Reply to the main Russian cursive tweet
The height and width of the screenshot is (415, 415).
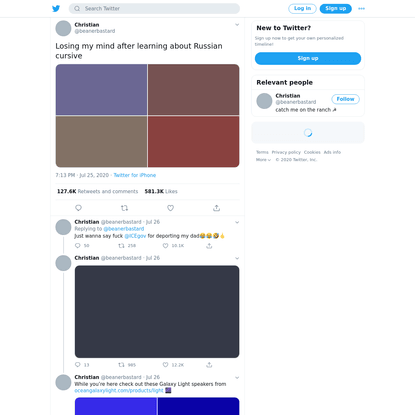click(x=78, y=208)
